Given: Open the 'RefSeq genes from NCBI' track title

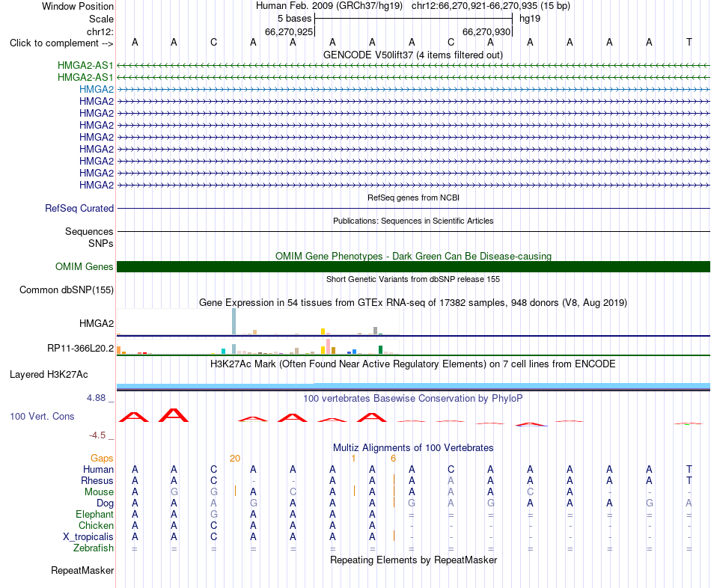Looking at the screenshot, I should pyautogui.click(x=413, y=197).
